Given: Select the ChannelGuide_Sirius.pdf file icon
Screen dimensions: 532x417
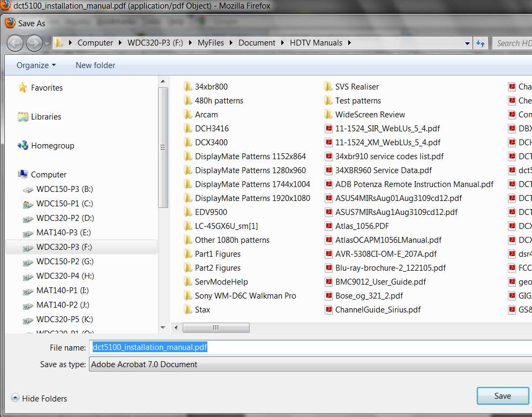Looking at the screenshot, I should (x=328, y=309).
